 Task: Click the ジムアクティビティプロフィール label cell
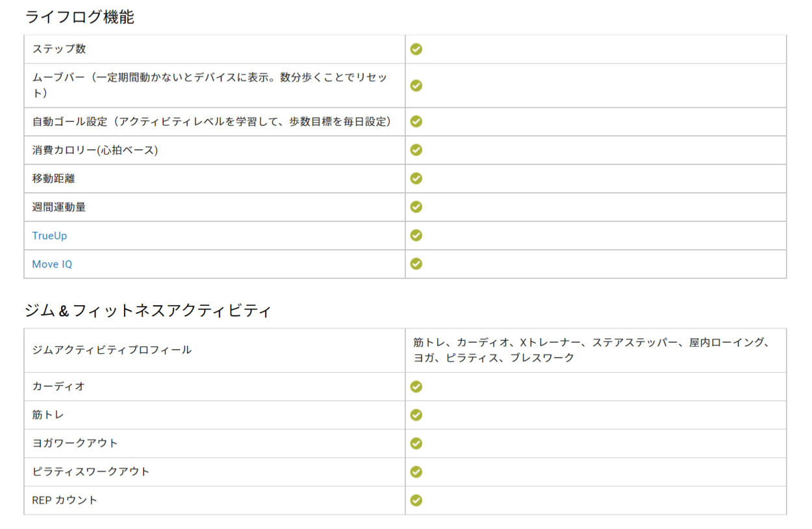click(x=112, y=350)
